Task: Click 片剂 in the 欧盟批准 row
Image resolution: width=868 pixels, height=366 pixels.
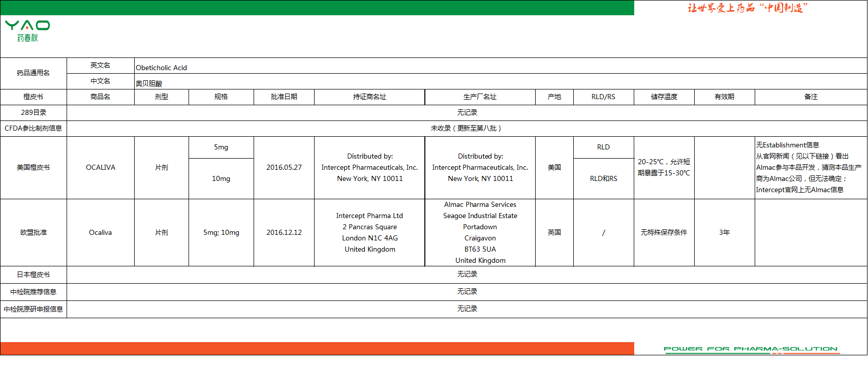Action: [x=162, y=233]
